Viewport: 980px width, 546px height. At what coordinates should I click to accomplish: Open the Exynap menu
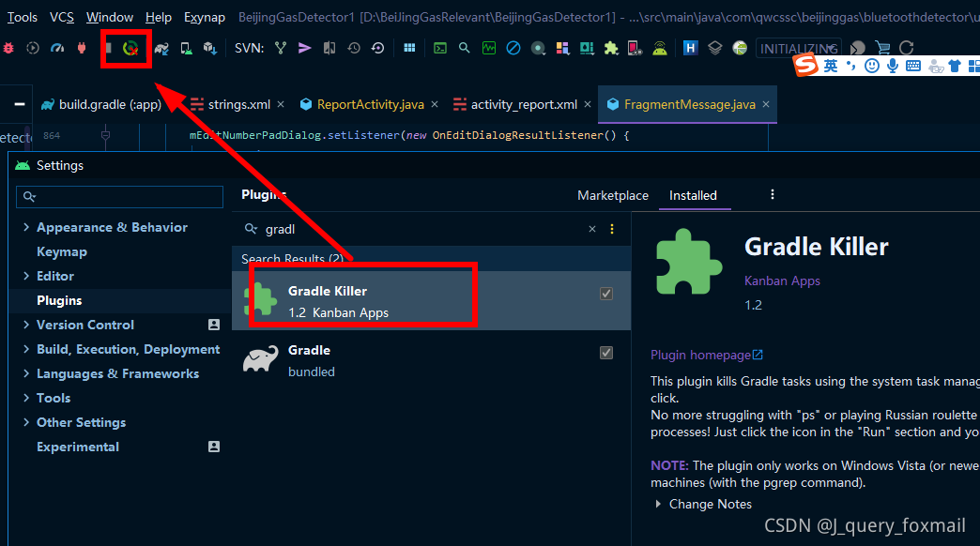pyautogui.click(x=205, y=18)
